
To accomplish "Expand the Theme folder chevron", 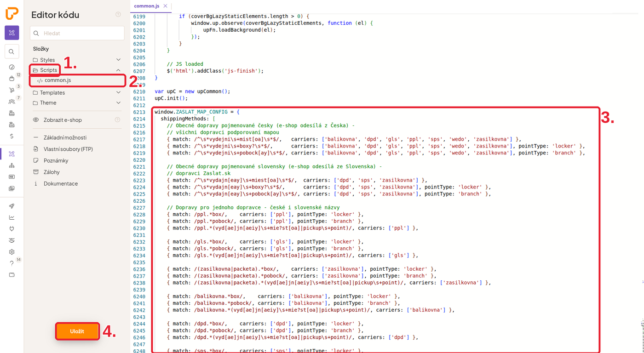I will click(x=118, y=103).
